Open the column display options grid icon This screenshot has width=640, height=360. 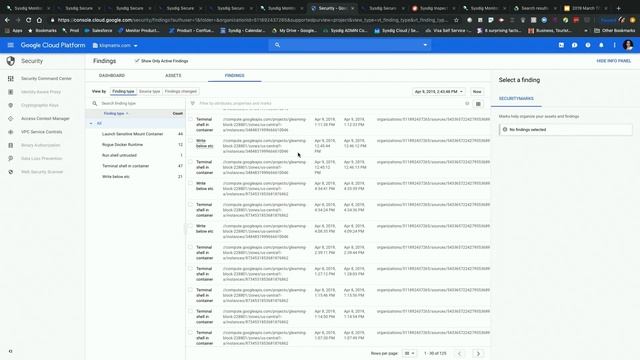coord(478,104)
